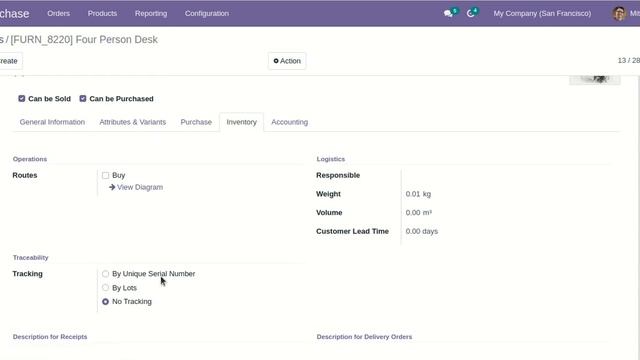The width and height of the screenshot is (640, 360).
Task: Click the Volume value 0.00 m³
Action: (419, 213)
